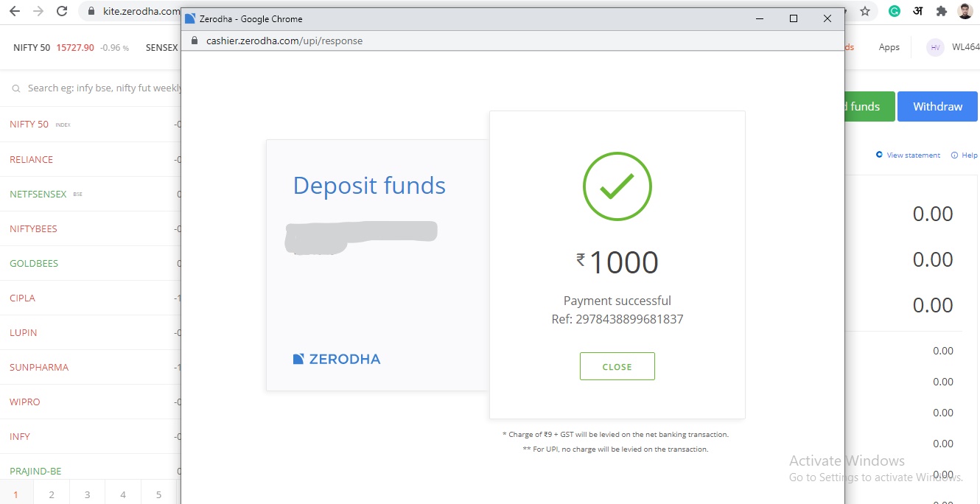Select RELIANCE in the watchlist
980x504 pixels.
click(31, 159)
